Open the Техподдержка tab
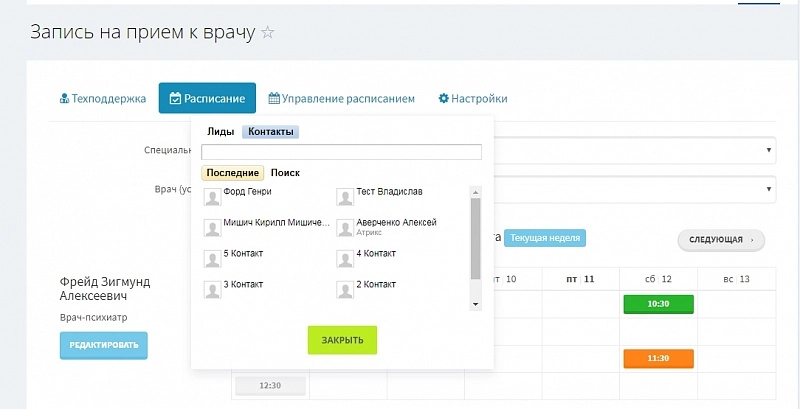The image size is (800, 409). [103, 99]
